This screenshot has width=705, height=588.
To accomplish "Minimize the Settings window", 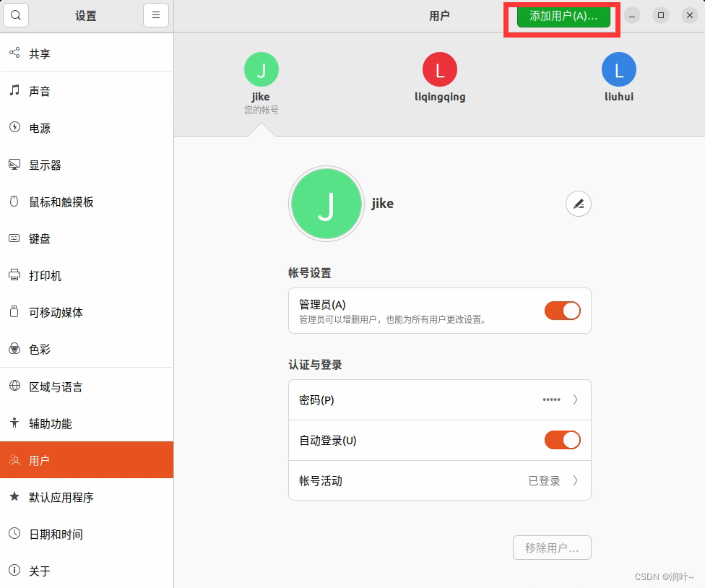I will pos(632,15).
